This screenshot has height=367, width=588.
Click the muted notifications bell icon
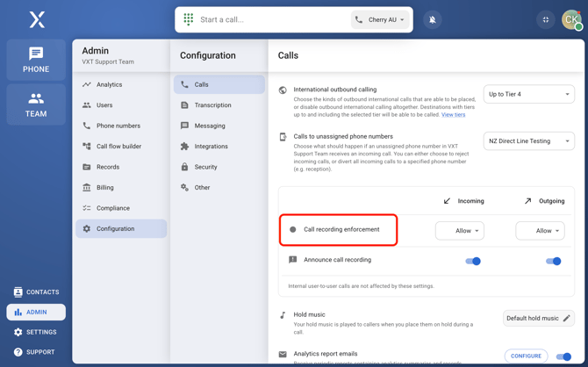coord(433,19)
